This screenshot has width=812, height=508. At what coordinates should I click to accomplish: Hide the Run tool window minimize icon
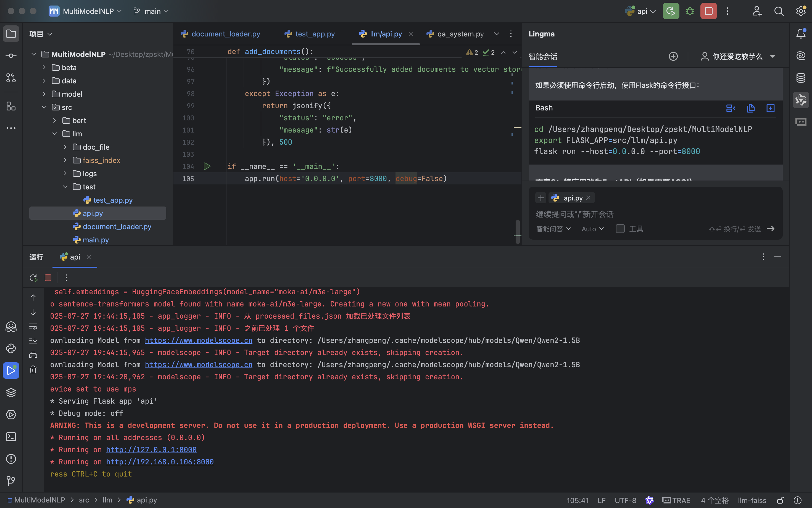[778, 257]
